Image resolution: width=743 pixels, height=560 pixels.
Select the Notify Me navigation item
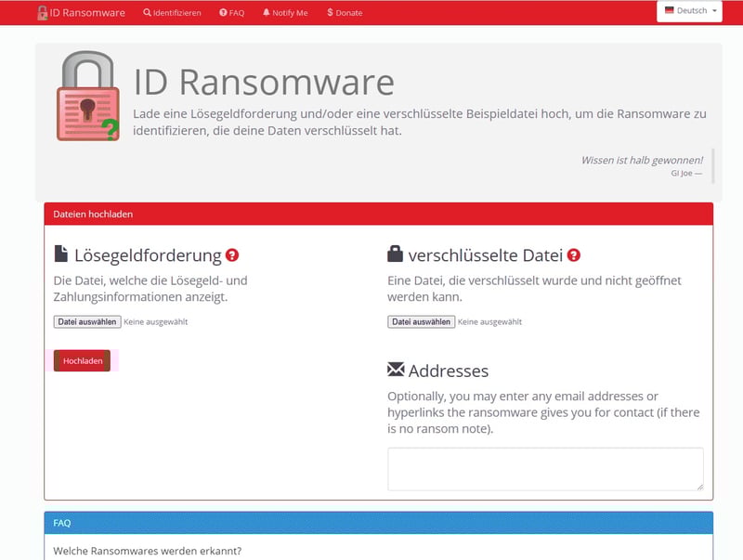click(x=285, y=13)
